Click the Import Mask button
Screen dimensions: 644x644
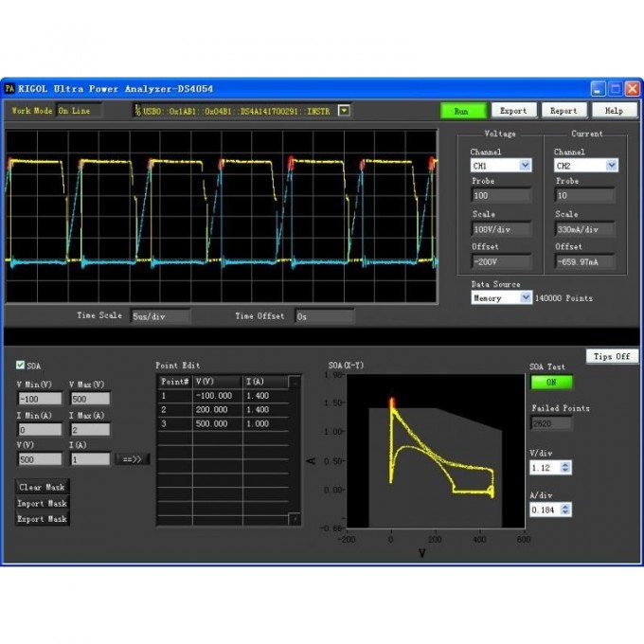click(42, 503)
